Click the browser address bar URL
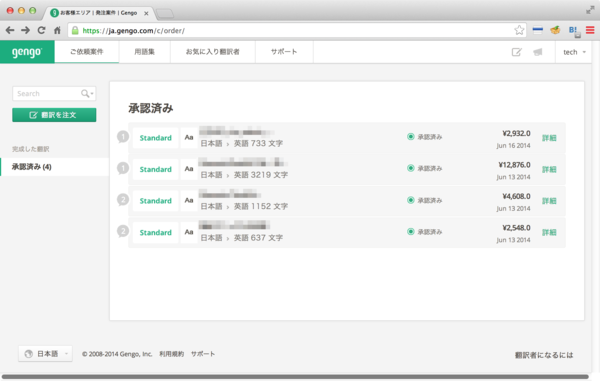 tap(134, 31)
